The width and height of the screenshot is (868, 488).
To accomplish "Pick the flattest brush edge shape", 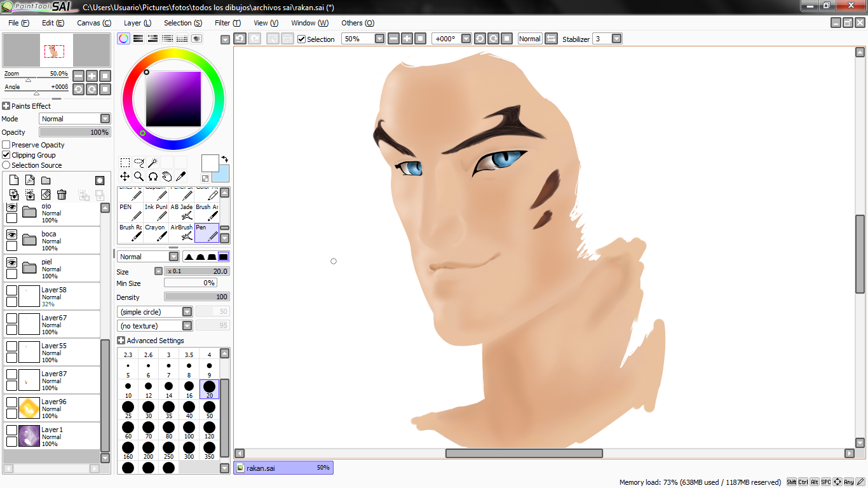I will (223, 257).
